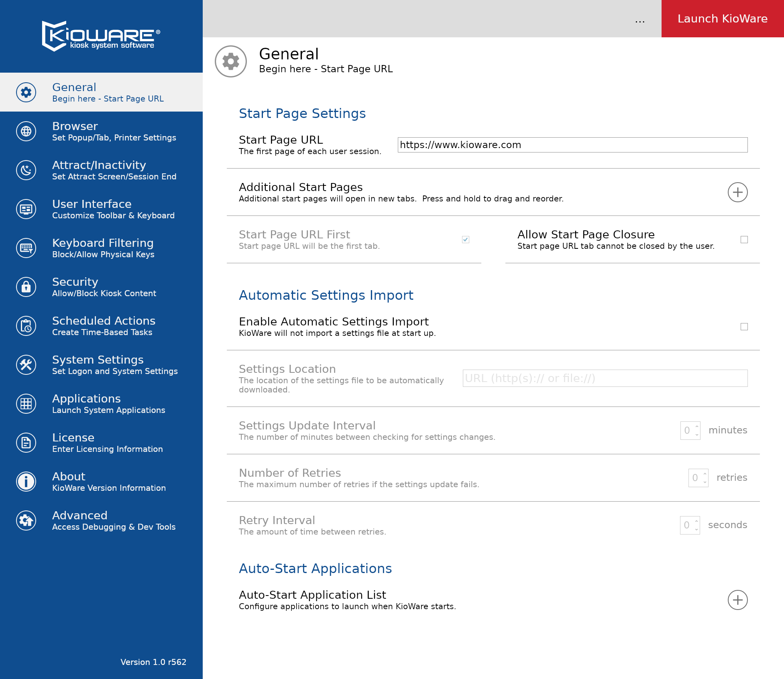Image resolution: width=784 pixels, height=679 pixels.
Task: Select Keyboard Filtering in sidebar
Action: 101,248
